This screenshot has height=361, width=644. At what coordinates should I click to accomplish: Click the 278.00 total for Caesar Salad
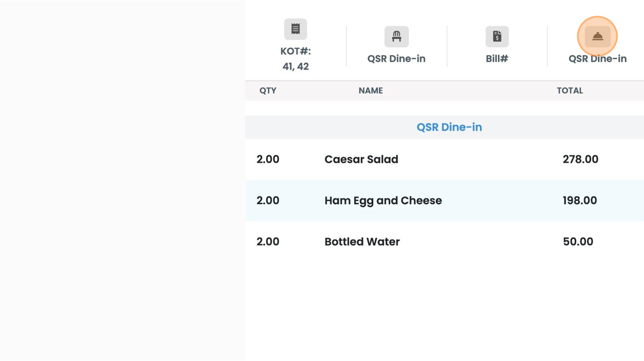580,159
